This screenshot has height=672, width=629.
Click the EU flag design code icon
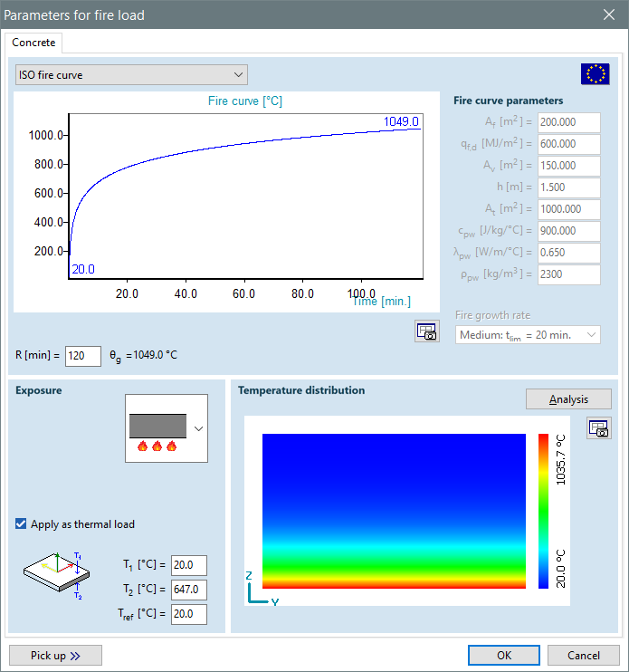click(x=595, y=74)
